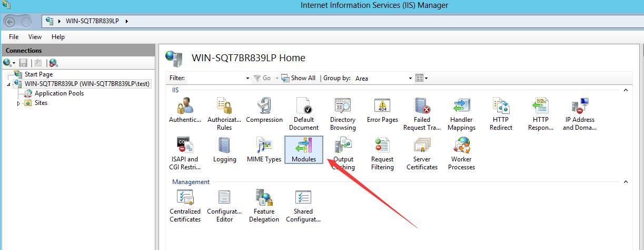644x250 pixels.
Task: Click the IIS group heading
Action: [175, 90]
